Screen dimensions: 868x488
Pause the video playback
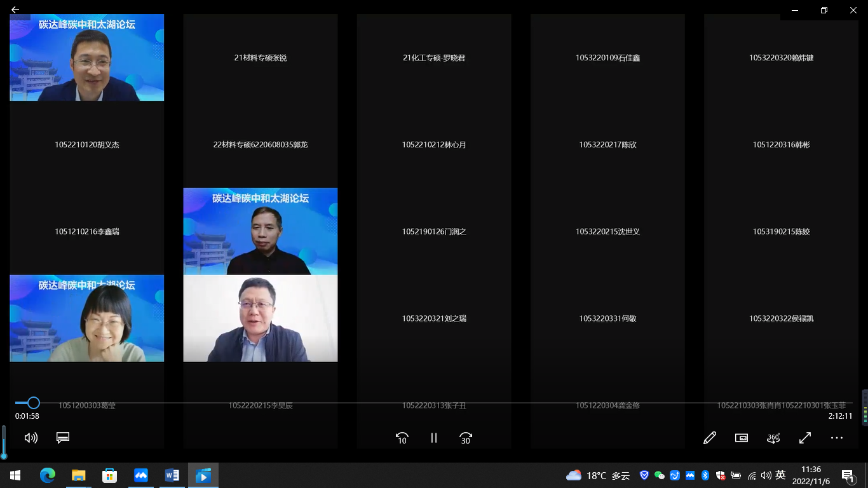pos(434,438)
